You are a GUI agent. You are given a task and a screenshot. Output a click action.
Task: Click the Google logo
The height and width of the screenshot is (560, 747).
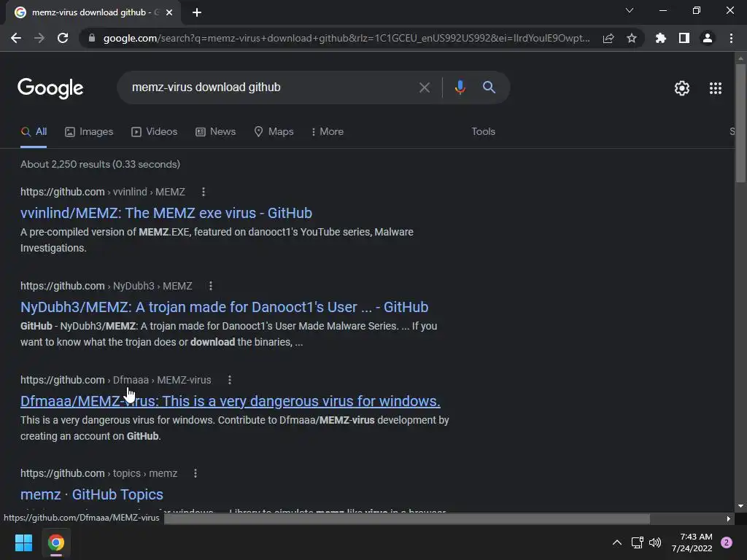pos(50,88)
